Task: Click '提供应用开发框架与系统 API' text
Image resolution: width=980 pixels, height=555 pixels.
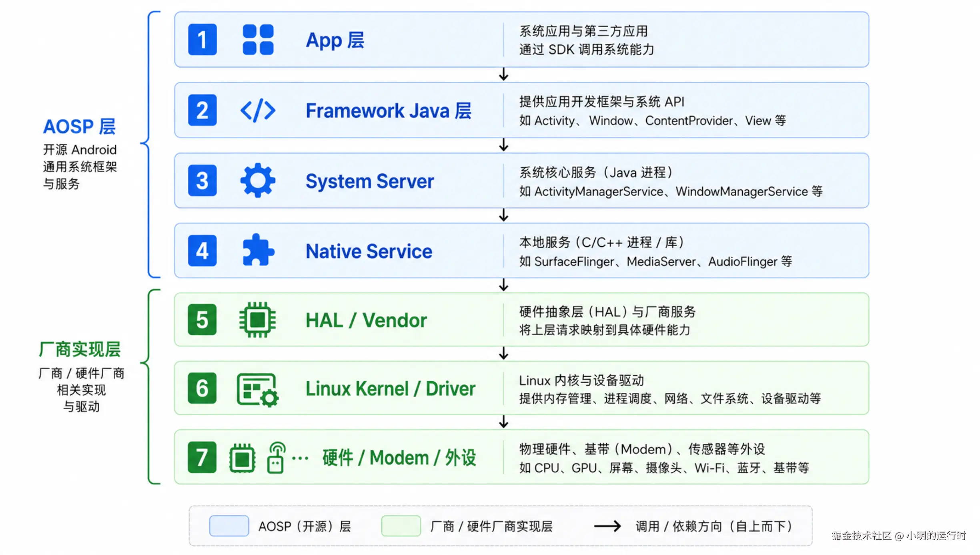Action: (602, 102)
